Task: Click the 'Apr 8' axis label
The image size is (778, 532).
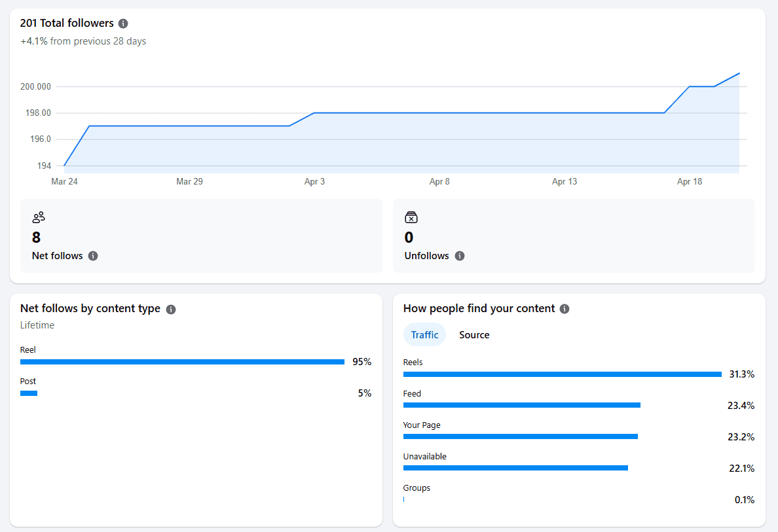Action: (439, 181)
